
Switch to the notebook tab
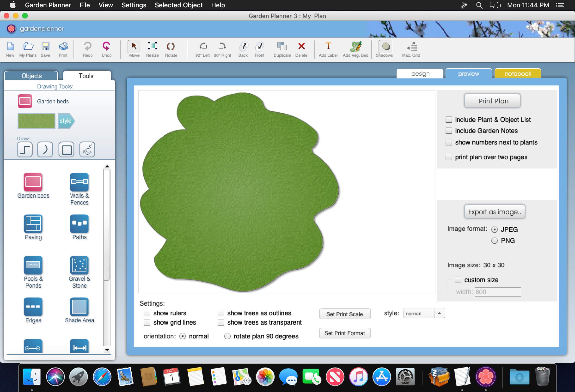click(518, 74)
